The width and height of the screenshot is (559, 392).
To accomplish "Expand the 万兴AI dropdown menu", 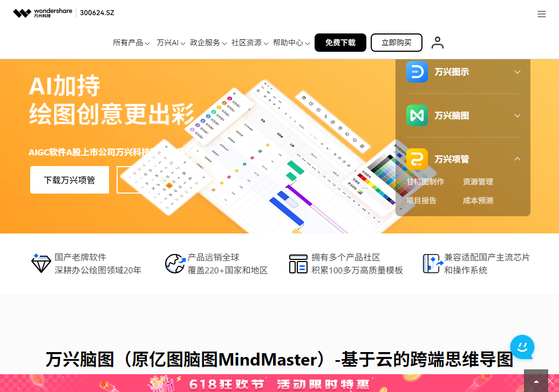I will click(x=171, y=43).
